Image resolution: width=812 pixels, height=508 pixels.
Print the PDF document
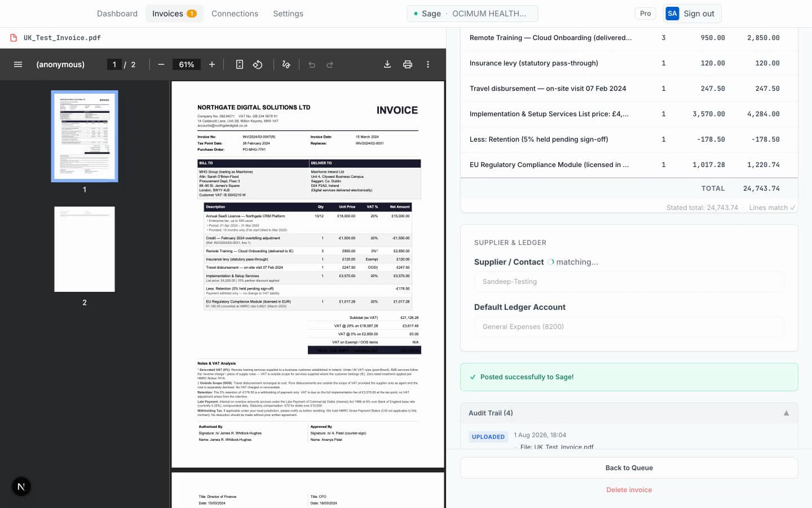[408, 64]
